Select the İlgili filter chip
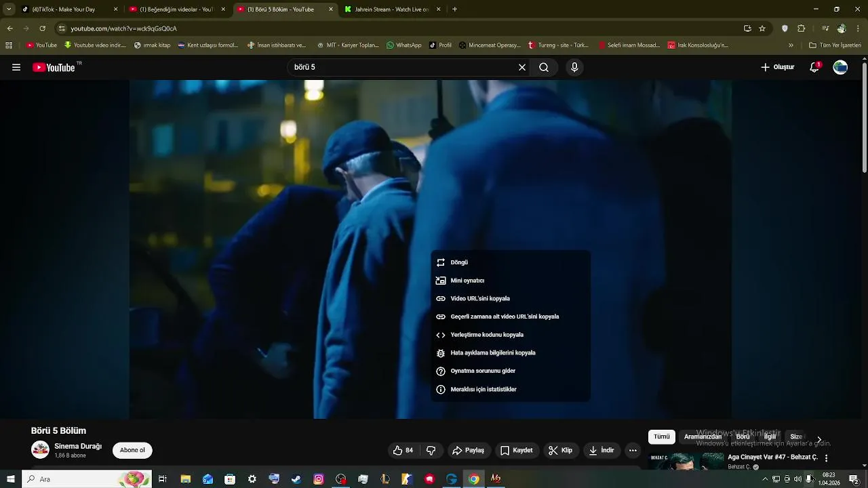The width and height of the screenshot is (868, 488). click(770, 437)
